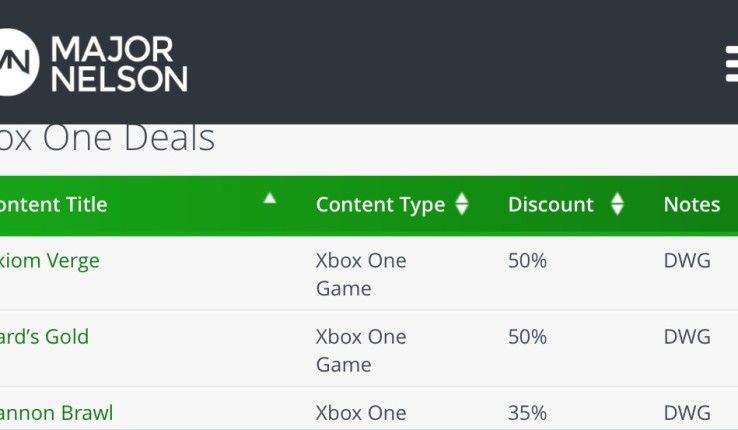Click the 35% discount for Cannon Brawl
This screenshot has height=430, width=738.
tap(527, 413)
